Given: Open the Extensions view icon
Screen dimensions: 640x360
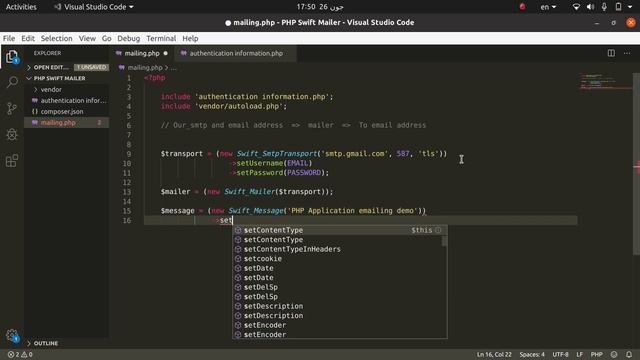Looking at the screenshot, I should 12,160.
